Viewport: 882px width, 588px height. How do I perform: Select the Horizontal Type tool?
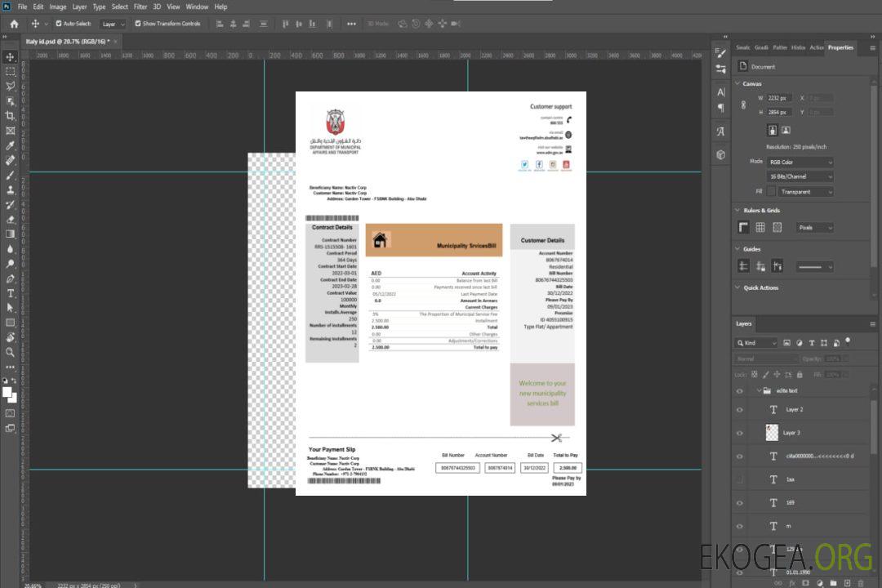(x=11, y=292)
